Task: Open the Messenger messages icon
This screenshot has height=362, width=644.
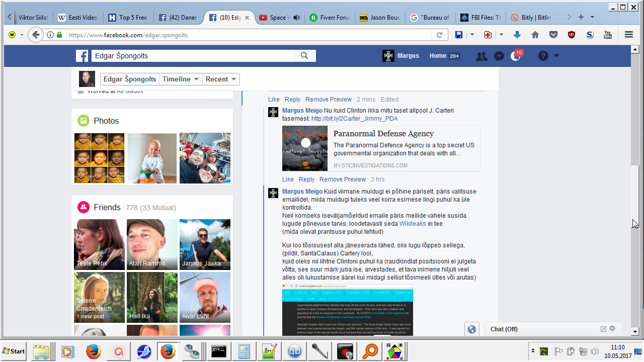Action: click(x=499, y=56)
